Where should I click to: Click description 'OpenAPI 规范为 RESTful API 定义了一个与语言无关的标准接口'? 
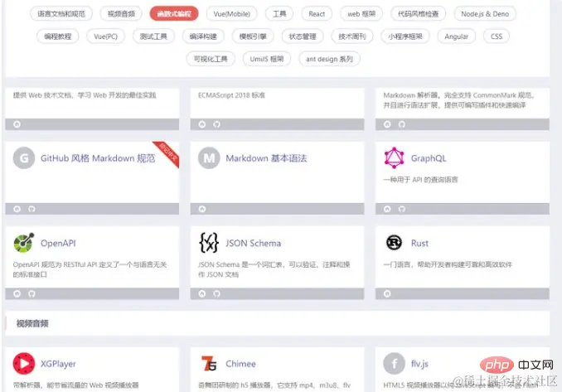(90, 269)
